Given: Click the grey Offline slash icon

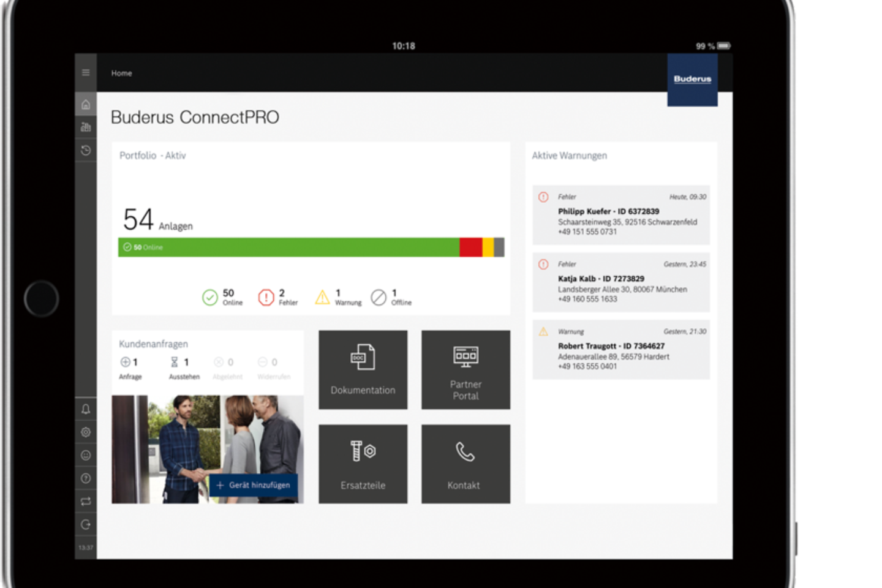Looking at the screenshot, I should [x=379, y=298].
